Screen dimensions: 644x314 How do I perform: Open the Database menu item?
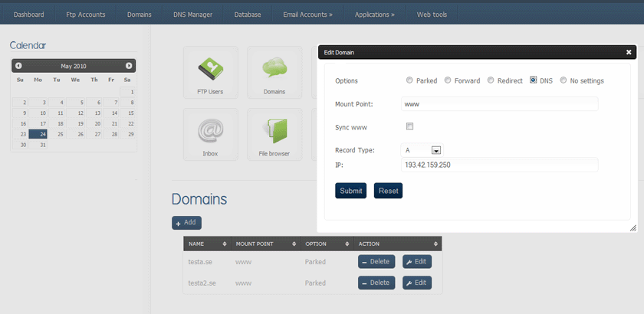pyautogui.click(x=248, y=15)
